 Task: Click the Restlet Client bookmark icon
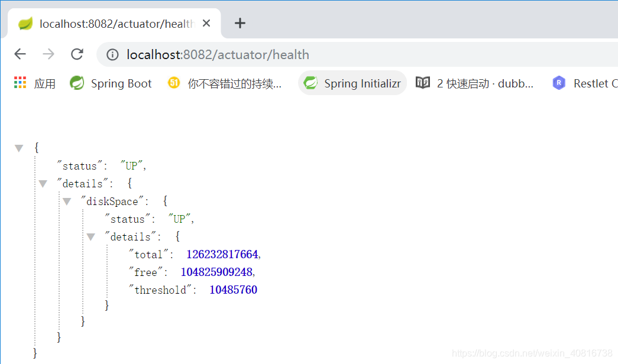pos(559,83)
